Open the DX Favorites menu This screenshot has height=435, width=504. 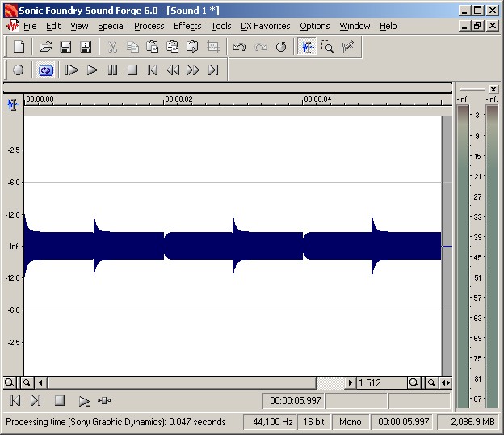[x=266, y=26]
